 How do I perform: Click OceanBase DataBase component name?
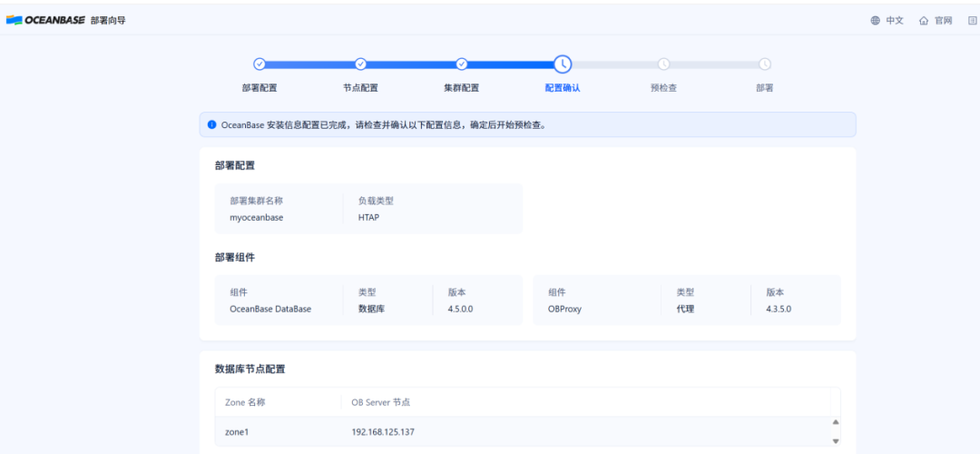click(270, 309)
